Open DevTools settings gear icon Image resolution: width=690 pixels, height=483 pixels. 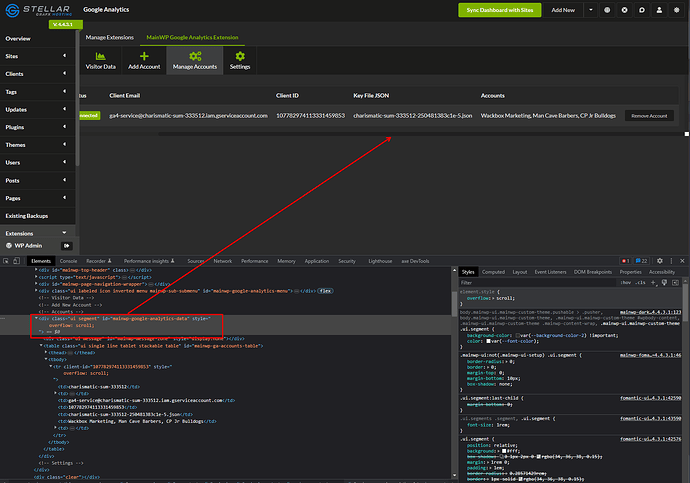660,261
